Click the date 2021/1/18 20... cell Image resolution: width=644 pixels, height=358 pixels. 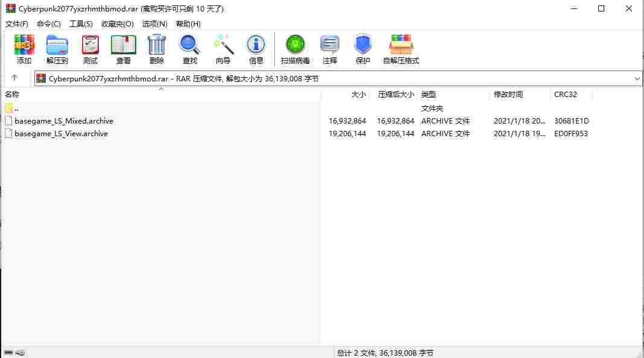click(x=520, y=121)
